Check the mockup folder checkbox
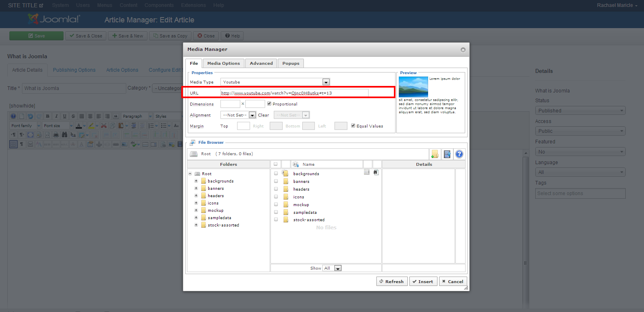Image resolution: width=644 pixels, height=312 pixels. [x=276, y=204]
